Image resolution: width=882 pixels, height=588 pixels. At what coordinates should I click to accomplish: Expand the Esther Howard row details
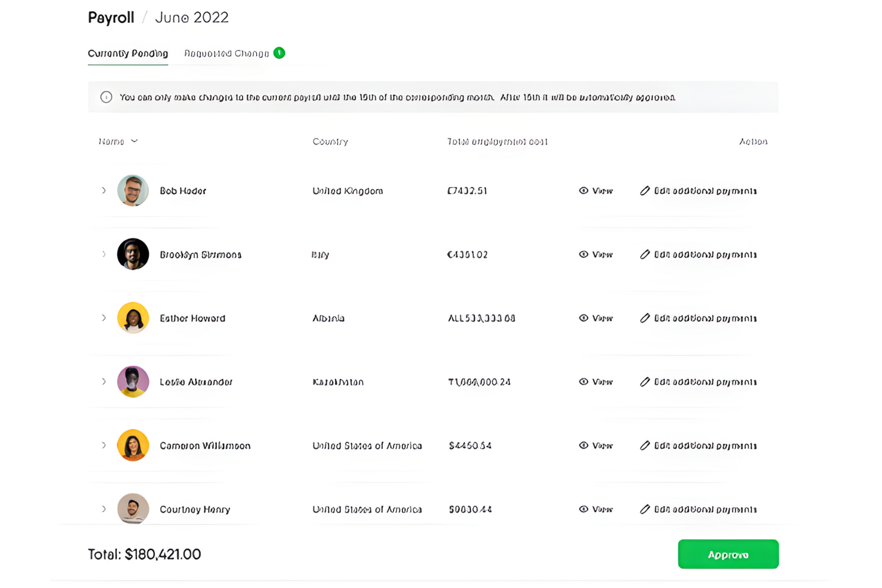[104, 318]
